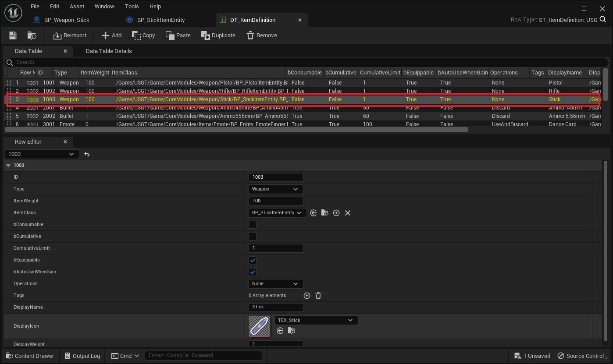This screenshot has width=613, height=364.
Task: Switch to Data Table Details tab
Action: pyautogui.click(x=109, y=51)
